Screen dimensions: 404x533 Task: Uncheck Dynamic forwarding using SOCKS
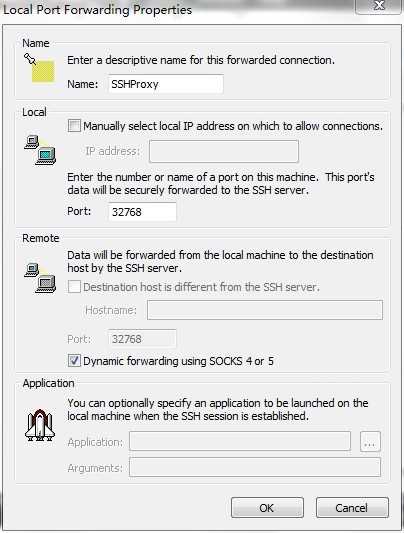(74, 361)
